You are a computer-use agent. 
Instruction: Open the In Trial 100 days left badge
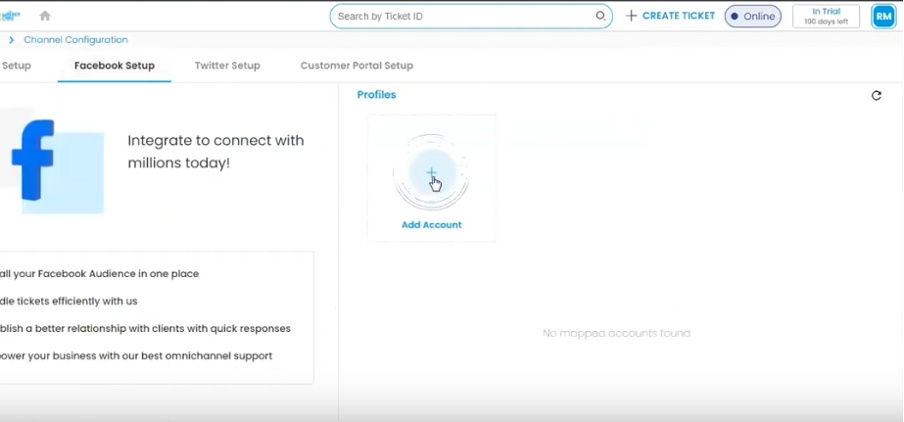tap(826, 16)
